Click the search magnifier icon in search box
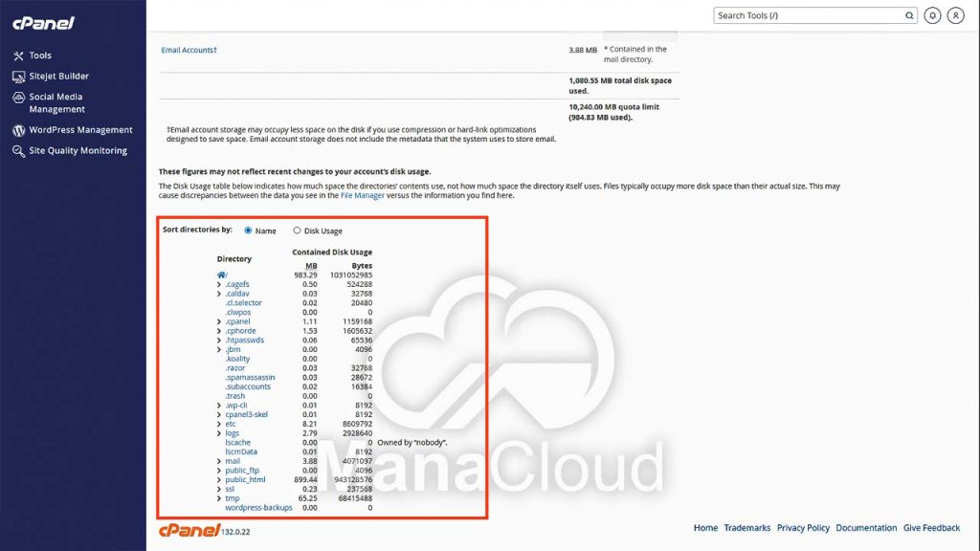Screen dimensions: 980x551 tap(909, 16)
